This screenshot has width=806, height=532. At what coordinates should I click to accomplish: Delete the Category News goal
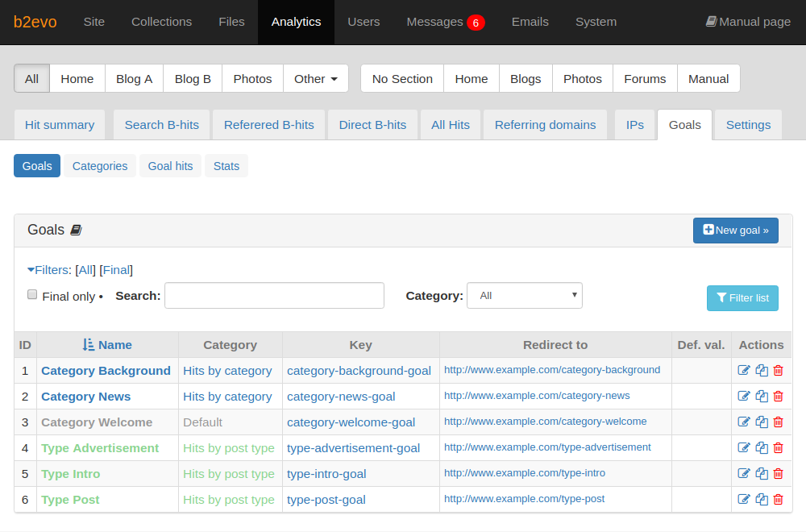coord(779,396)
